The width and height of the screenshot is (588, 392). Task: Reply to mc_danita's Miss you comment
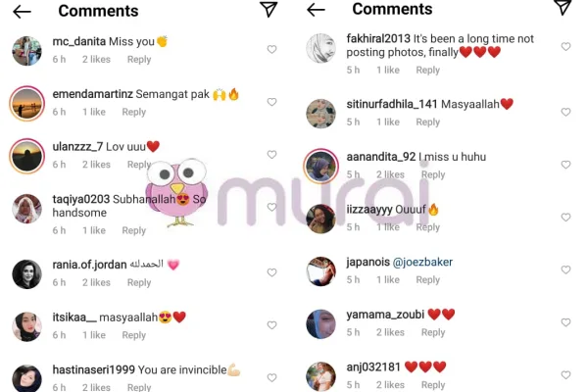(x=139, y=59)
